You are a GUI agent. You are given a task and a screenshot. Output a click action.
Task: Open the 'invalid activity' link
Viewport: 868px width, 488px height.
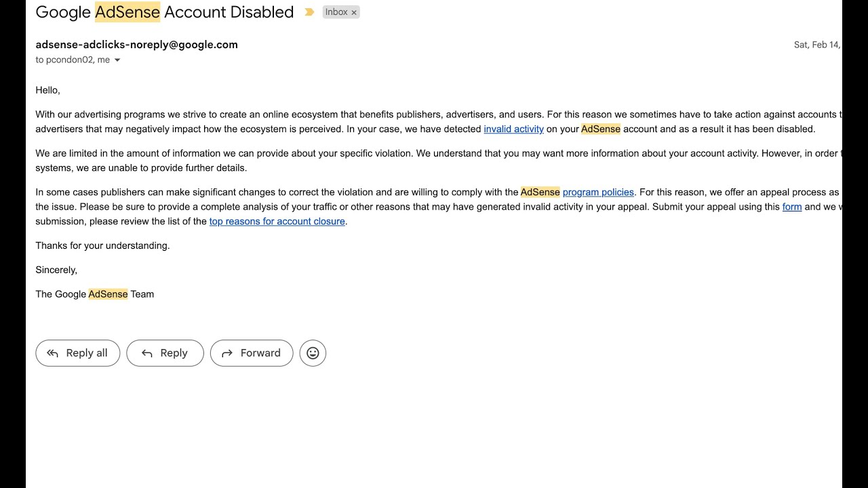coord(513,129)
